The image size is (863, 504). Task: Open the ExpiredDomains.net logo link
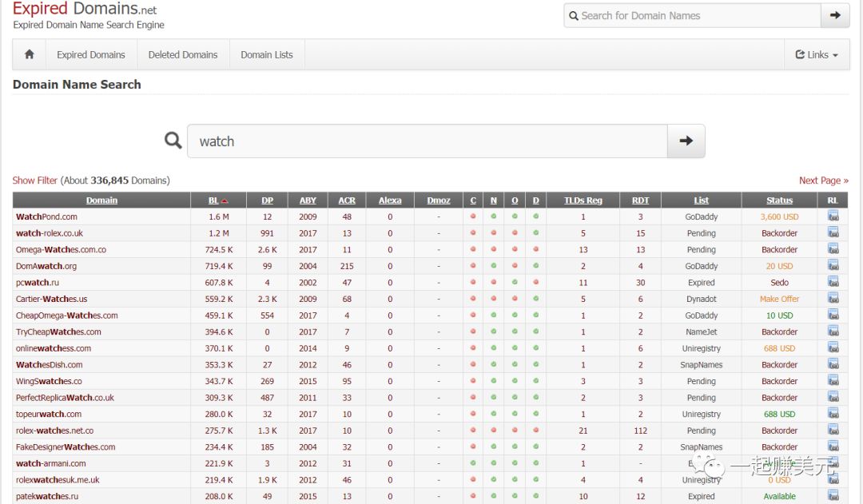(x=85, y=8)
